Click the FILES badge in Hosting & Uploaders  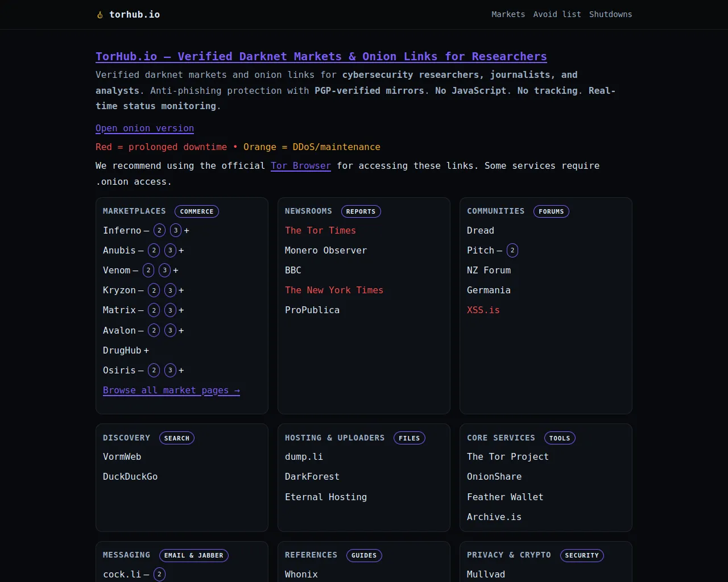[409, 438]
